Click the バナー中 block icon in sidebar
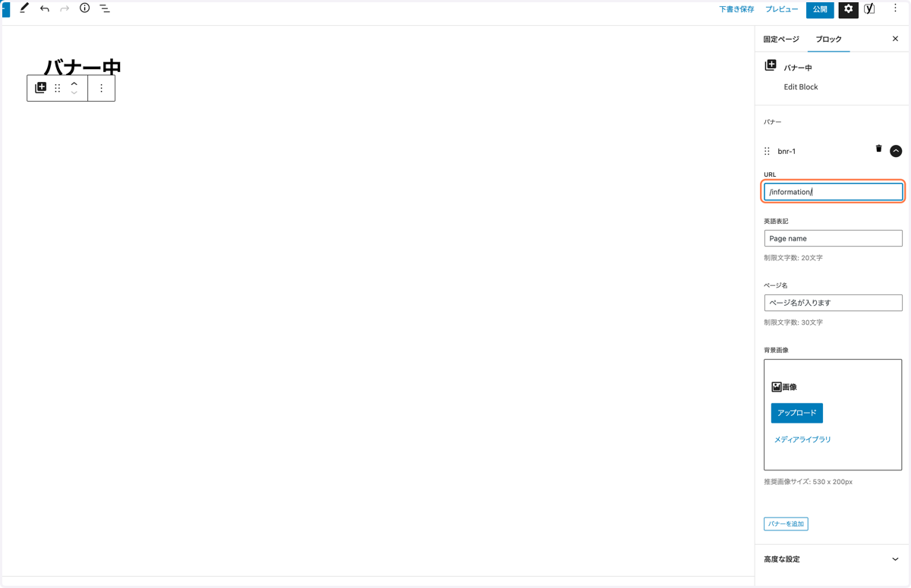This screenshot has width=911, height=588. coord(771,66)
